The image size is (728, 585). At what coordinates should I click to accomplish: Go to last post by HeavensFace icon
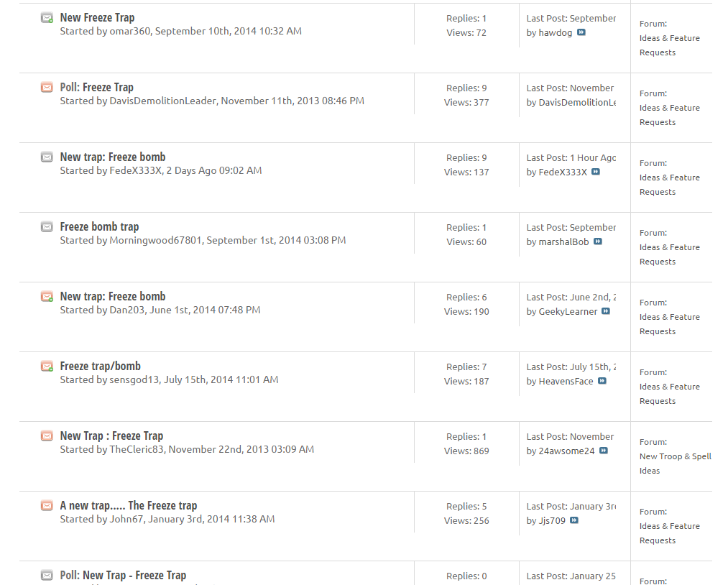coord(602,381)
